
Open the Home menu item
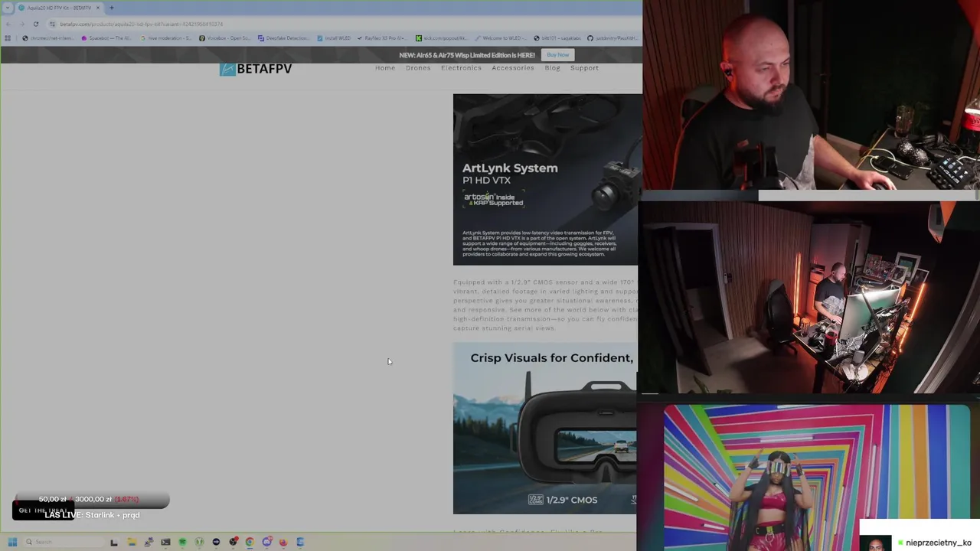tap(385, 68)
